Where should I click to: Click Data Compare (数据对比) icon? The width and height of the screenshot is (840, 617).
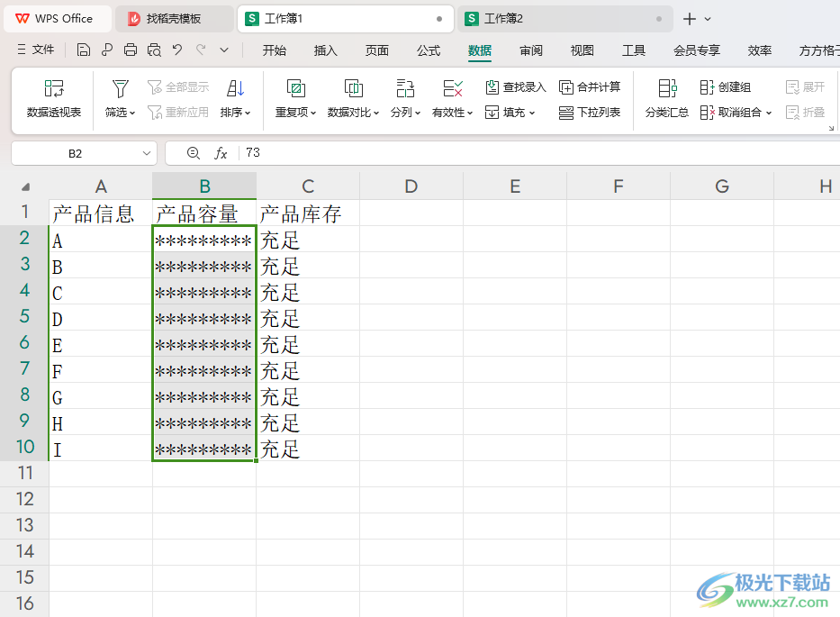(x=353, y=88)
